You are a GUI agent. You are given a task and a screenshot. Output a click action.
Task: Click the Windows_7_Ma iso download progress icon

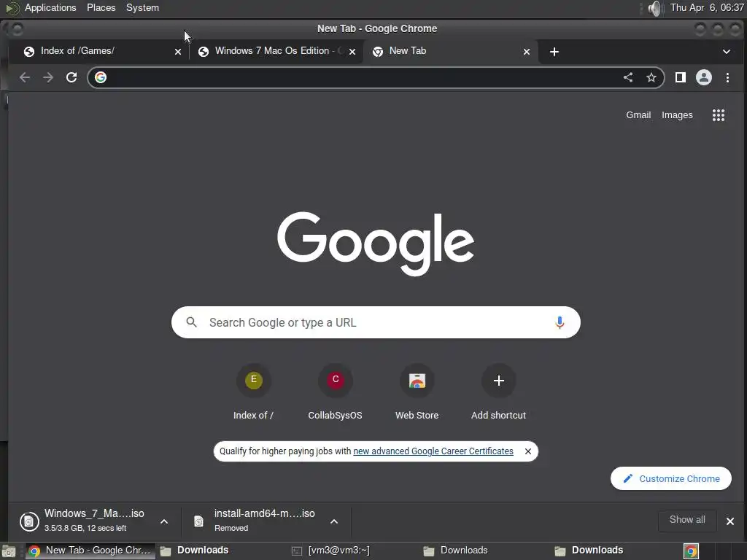coord(29,521)
